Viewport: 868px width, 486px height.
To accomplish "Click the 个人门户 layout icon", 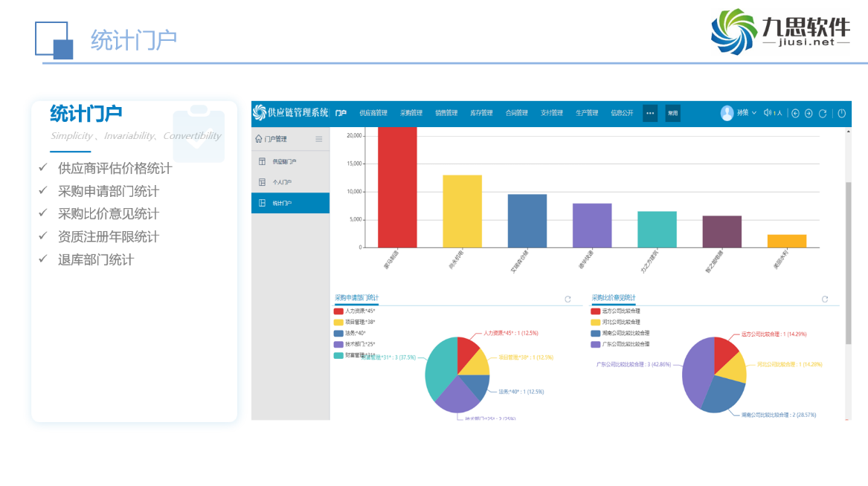I will tap(263, 182).
